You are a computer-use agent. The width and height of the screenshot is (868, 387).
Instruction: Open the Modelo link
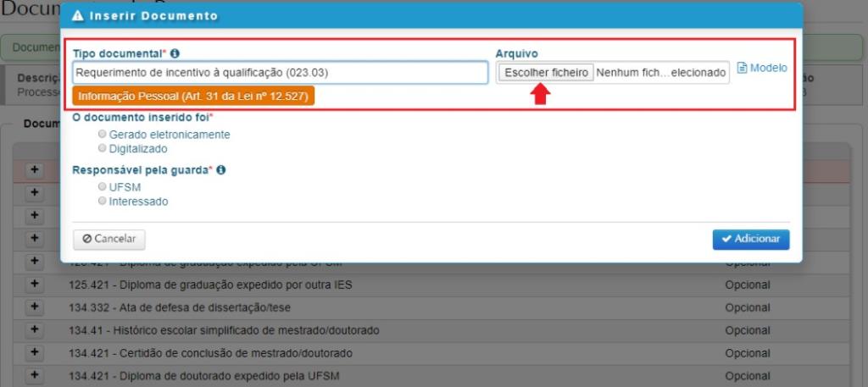coord(768,69)
